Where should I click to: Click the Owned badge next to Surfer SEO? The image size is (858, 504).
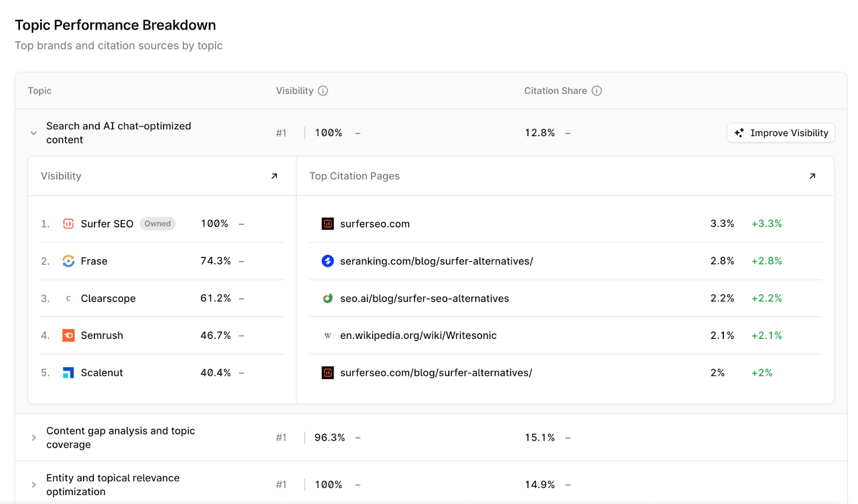click(157, 224)
